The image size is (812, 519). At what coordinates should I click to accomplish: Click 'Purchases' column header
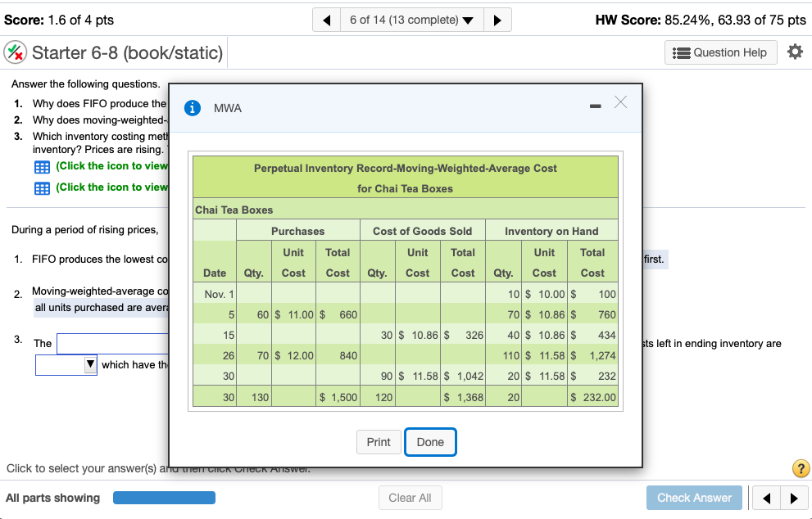tap(297, 232)
